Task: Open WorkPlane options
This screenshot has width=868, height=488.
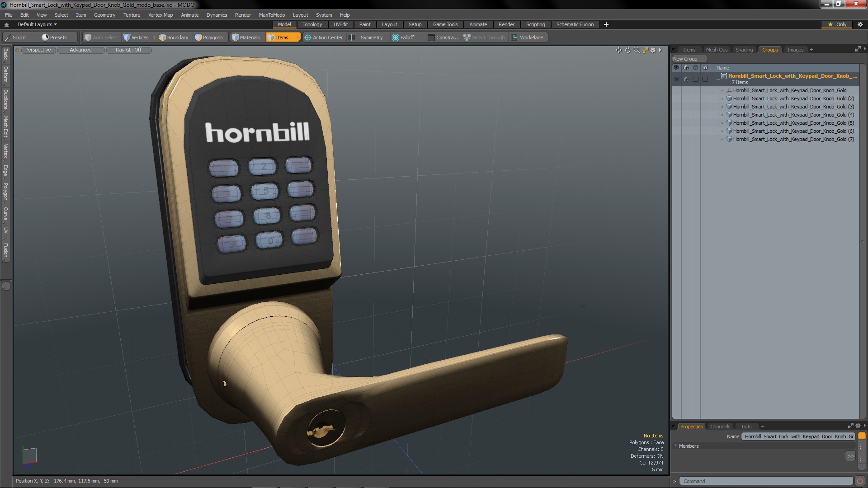Action: click(x=528, y=38)
